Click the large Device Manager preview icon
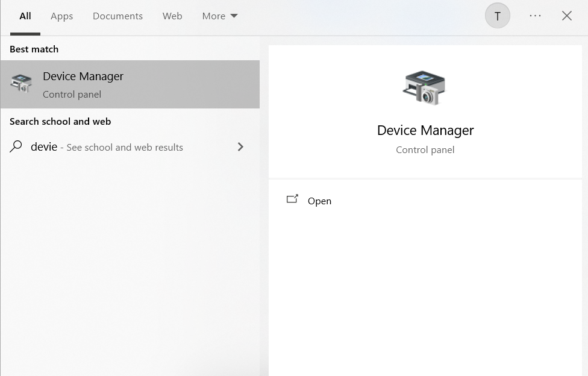Viewport: 588px width, 376px height. point(425,88)
